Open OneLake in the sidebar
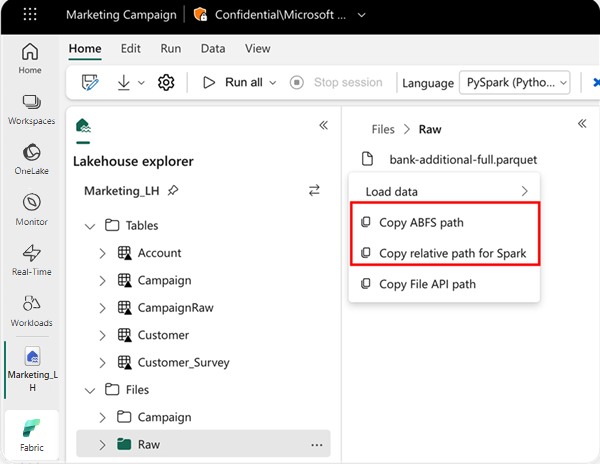 [30, 159]
